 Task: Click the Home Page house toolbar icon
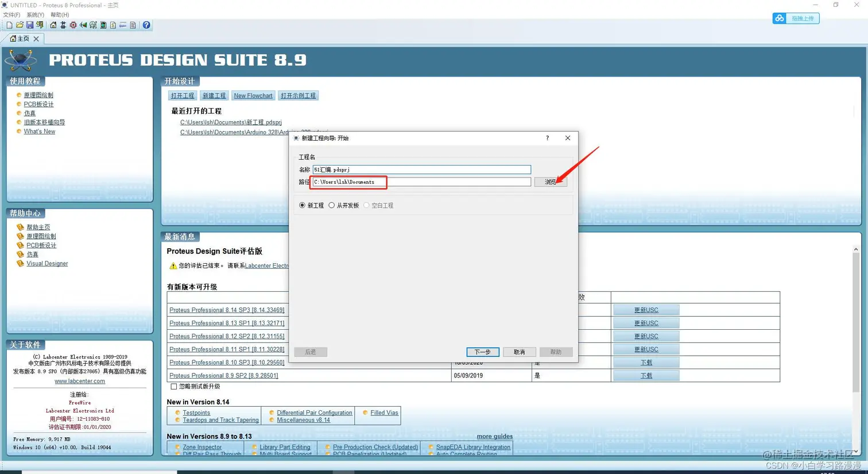[x=53, y=25]
